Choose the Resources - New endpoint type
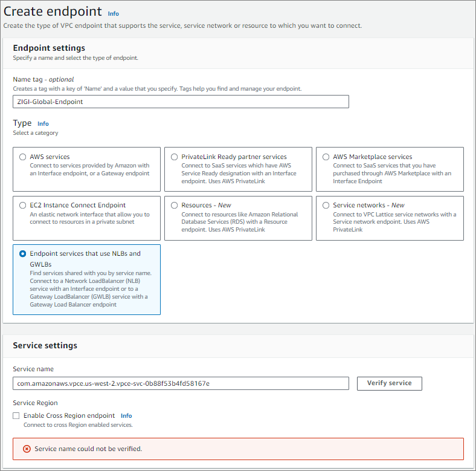The image size is (476, 471). click(x=174, y=206)
